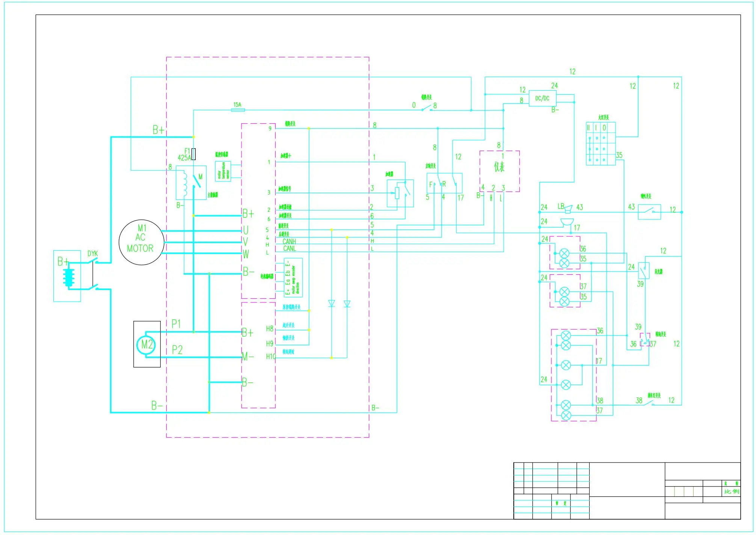The width and height of the screenshot is (756, 535).
Task: Click the II I 0 light switch grid
Action: [601, 144]
